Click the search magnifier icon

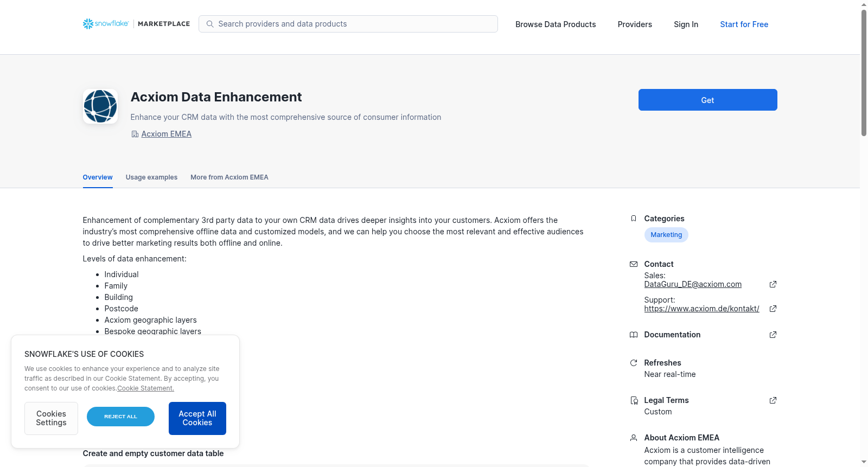pyautogui.click(x=210, y=24)
